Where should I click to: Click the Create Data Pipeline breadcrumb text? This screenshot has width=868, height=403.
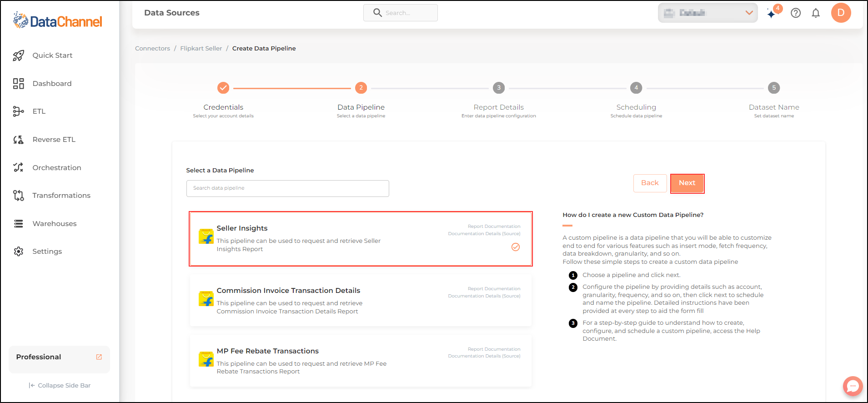[264, 49]
